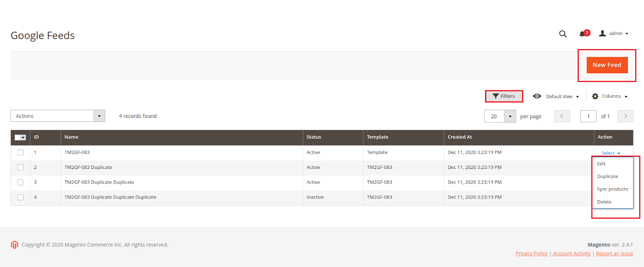This screenshot has height=267, width=644.
Task: Sort by the Status column header
Action: 333,138
